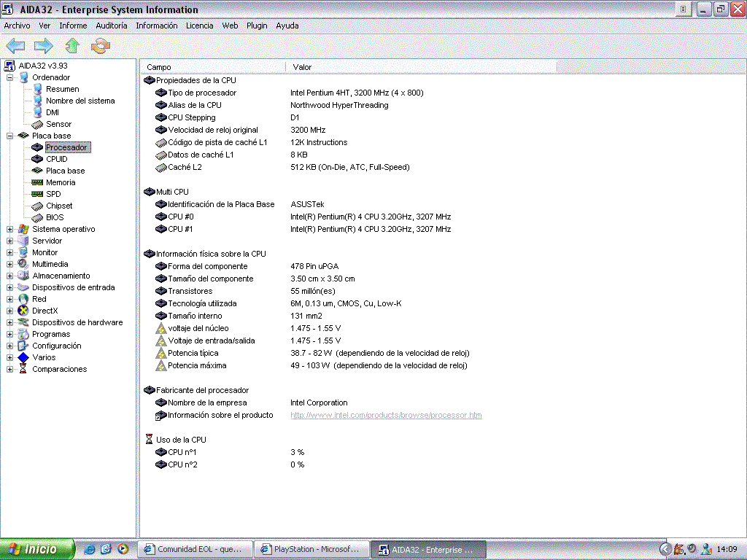The width and height of the screenshot is (747, 560).
Task: Click the Varios blue diamond icon
Action: click(x=23, y=357)
